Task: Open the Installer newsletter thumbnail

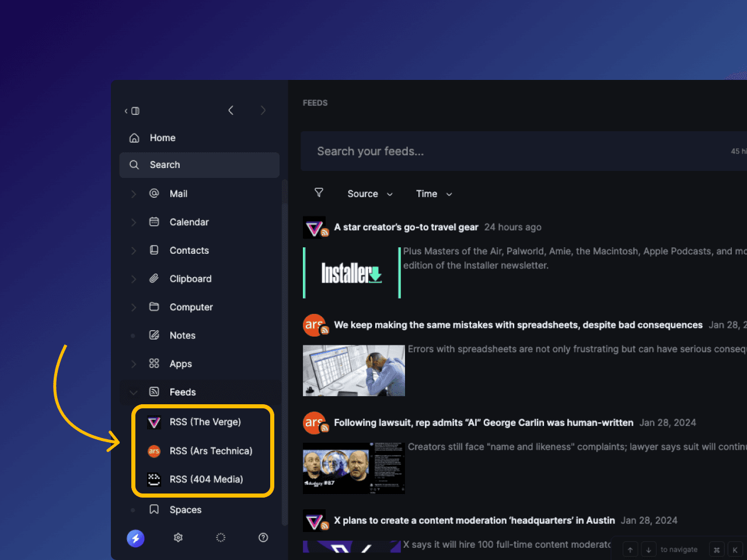Action: (x=352, y=272)
